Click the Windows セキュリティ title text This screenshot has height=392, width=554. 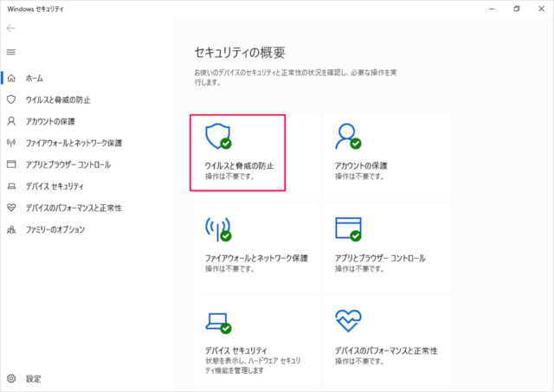point(35,10)
